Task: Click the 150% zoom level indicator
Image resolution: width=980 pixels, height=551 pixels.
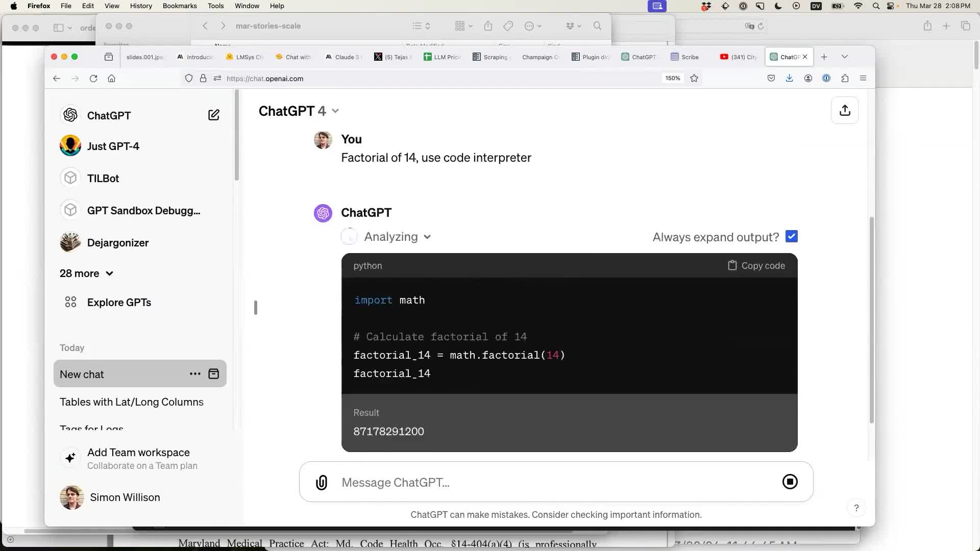Action: pos(672,78)
